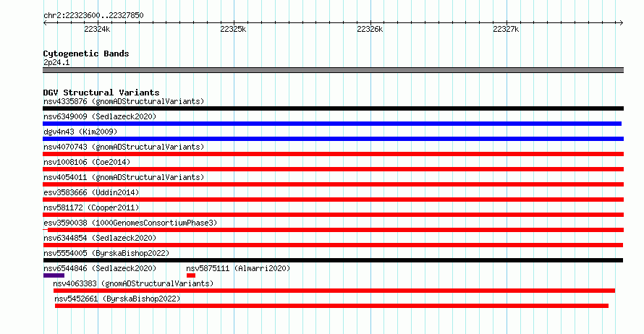Click the Cytogenetic Bands track title
The width and height of the screenshot is (644, 334).
coord(86,53)
